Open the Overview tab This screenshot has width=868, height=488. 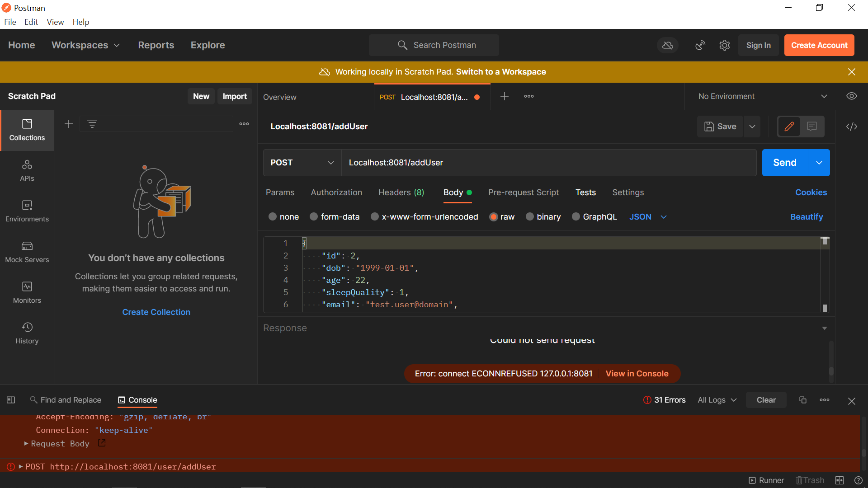click(280, 97)
